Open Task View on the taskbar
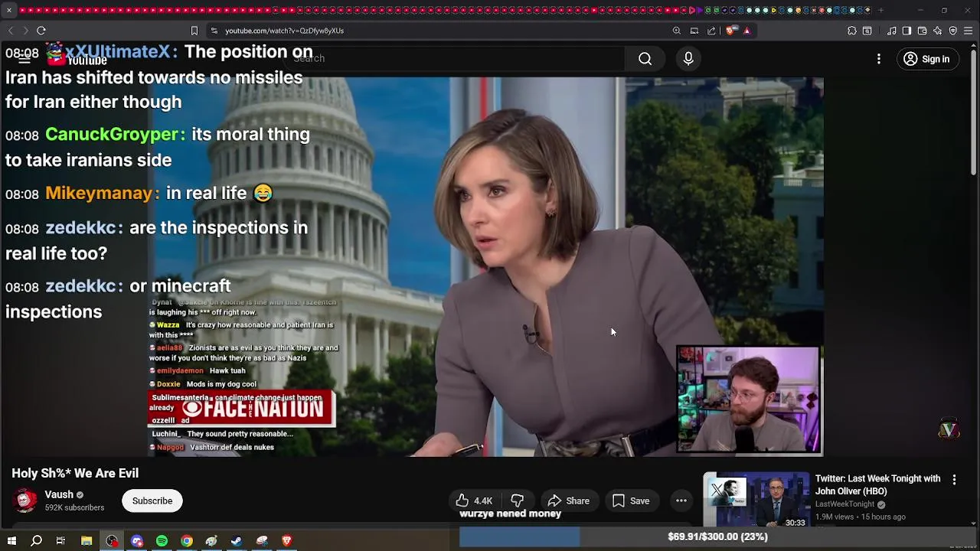980x551 pixels. click(x=60, y=541)
